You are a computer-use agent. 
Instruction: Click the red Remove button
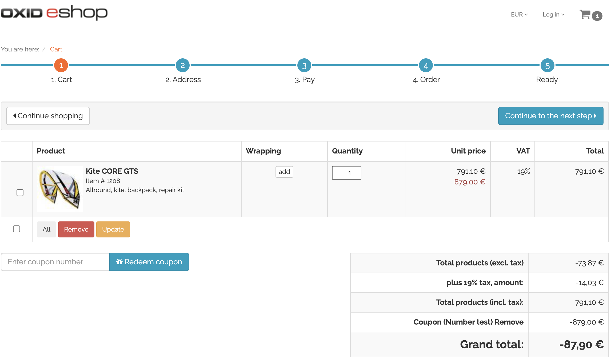point(76,229)
